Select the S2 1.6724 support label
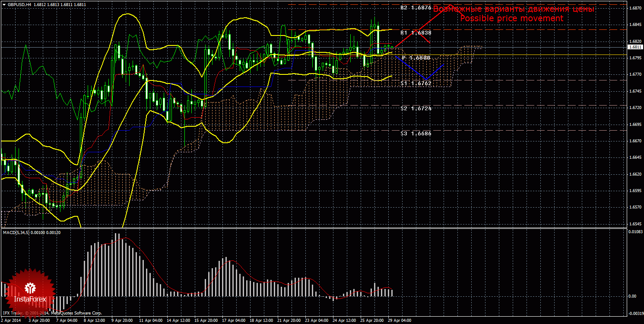644x324 pixels. [416, 109]
